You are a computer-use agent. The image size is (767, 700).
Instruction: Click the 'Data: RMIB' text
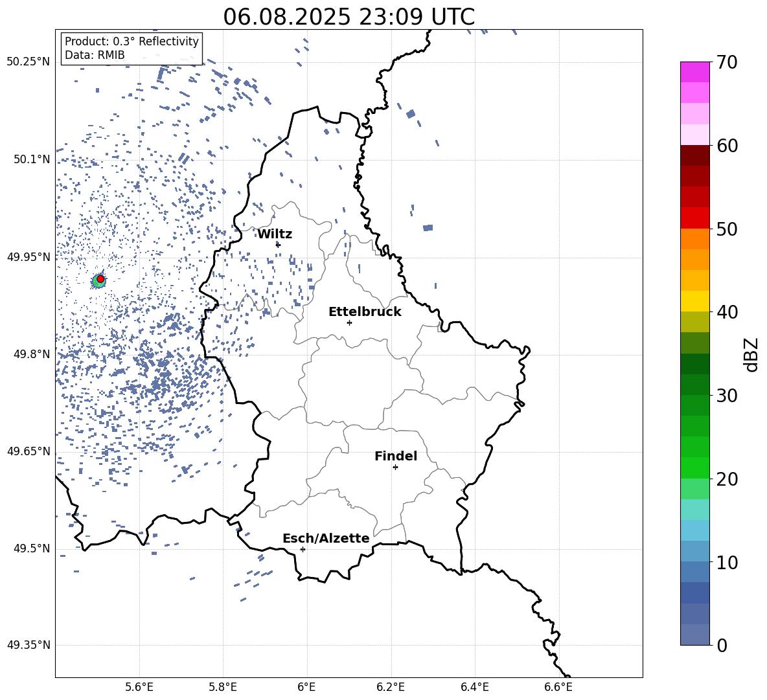95,55
